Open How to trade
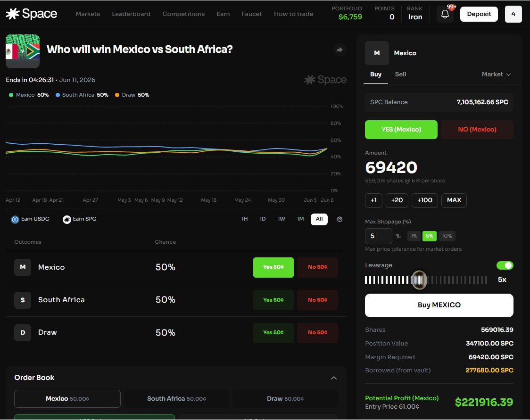 tap(293, 14)
